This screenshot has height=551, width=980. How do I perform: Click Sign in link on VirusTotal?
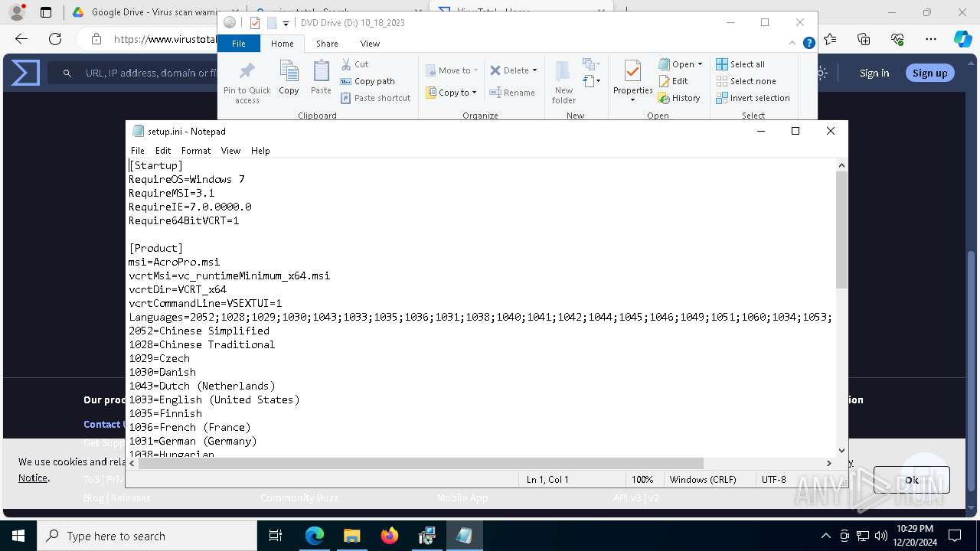coord(874,73)
